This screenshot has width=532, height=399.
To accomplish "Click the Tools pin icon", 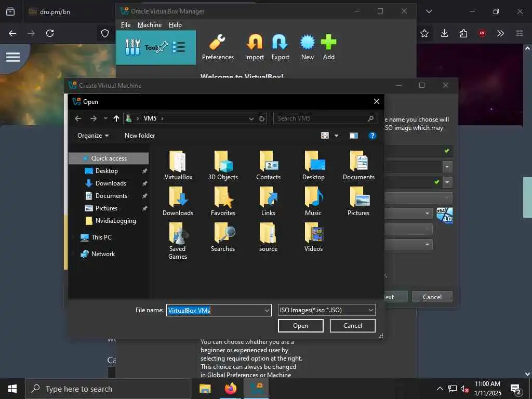I will pos(162,47).
